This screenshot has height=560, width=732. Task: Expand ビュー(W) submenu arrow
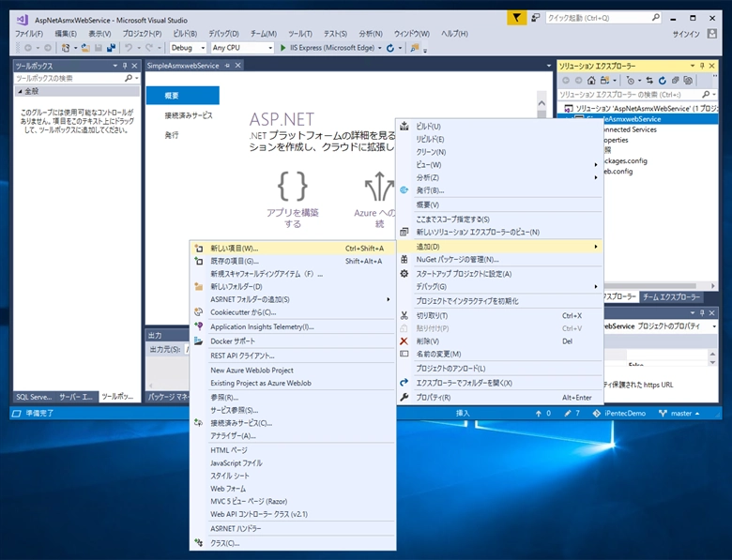[596, 165]
